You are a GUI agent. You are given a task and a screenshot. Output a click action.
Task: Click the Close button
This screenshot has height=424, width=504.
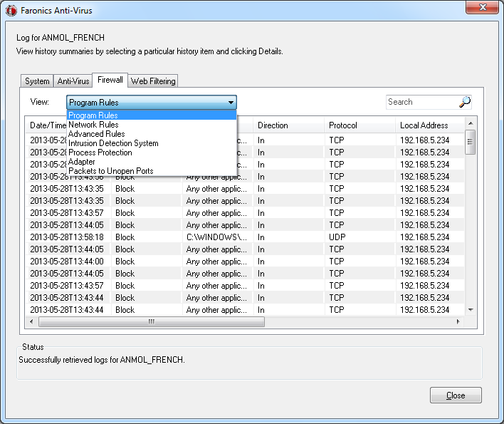tap(456, 395)
